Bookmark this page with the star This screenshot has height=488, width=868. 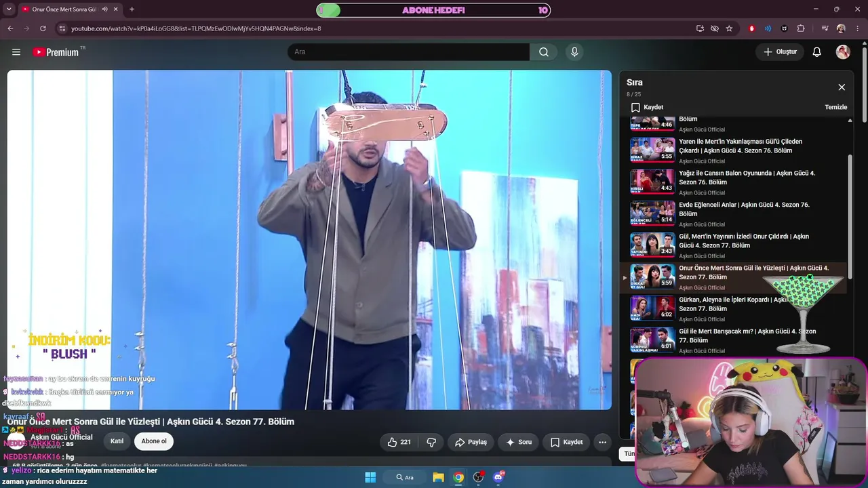730,28
